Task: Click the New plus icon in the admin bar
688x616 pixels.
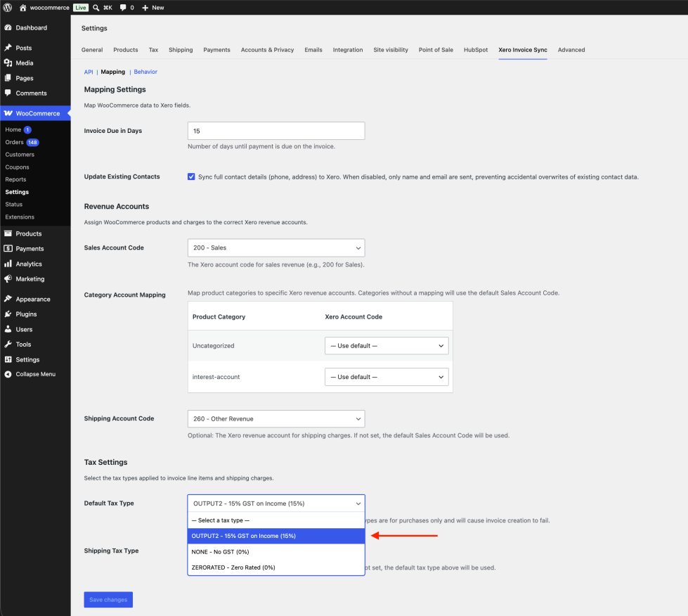Action: coord(145,8)
